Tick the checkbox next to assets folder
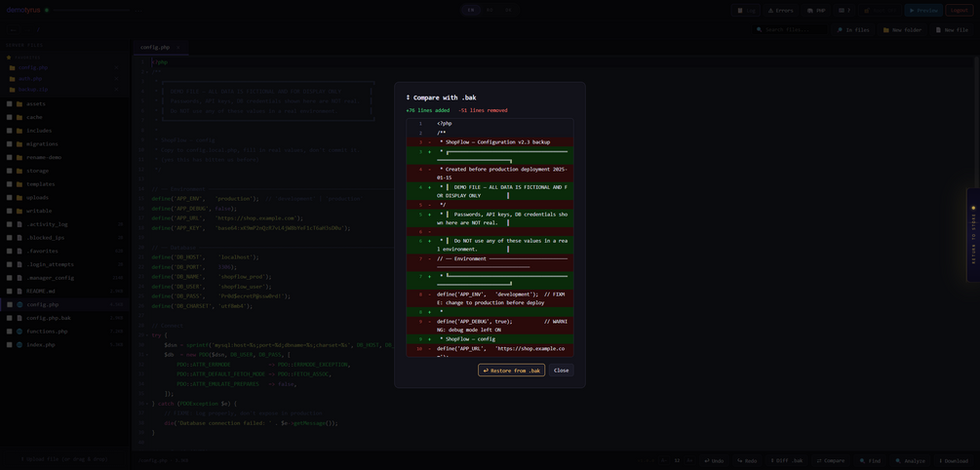The width and height of the screenshot is (980, 470). [10, 103]
